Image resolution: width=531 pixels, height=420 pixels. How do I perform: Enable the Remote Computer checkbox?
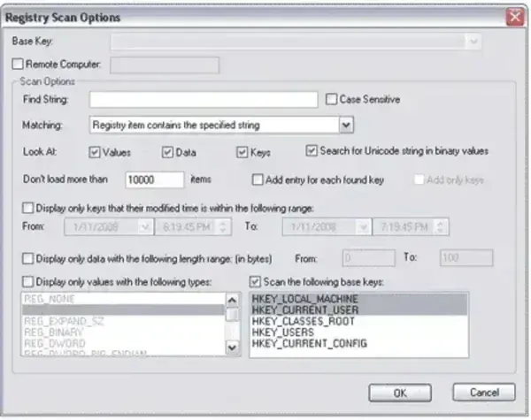[x=18, y=64]
